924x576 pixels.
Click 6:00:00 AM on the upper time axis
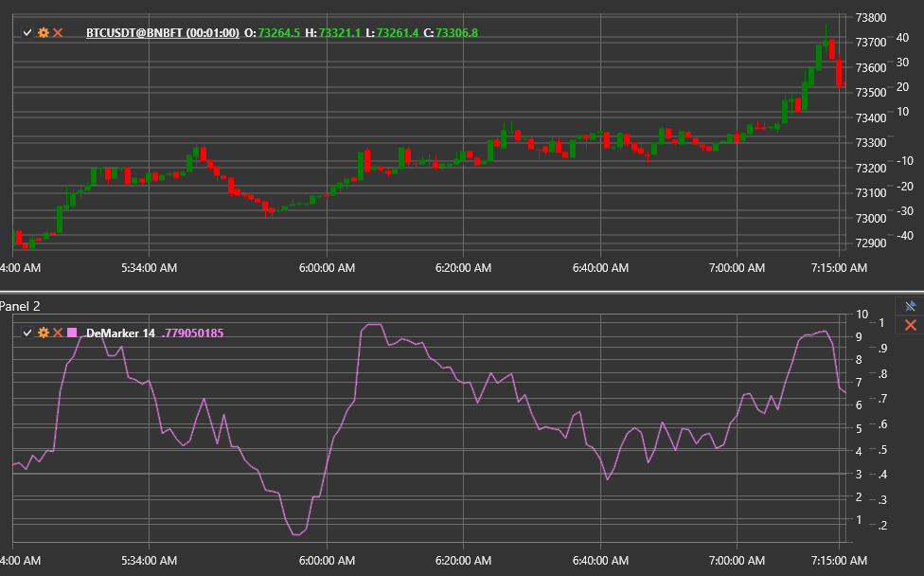[327, 268]
